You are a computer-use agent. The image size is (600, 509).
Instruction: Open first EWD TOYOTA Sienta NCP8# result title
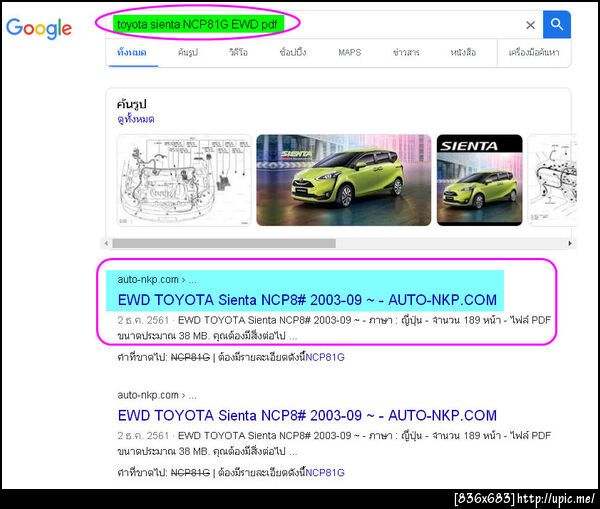307,300
